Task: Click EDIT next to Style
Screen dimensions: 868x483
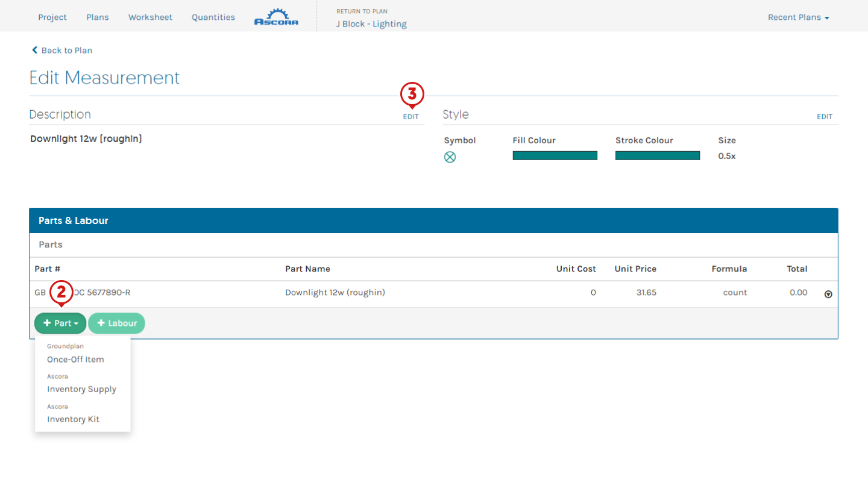Action: click(825, 117)
